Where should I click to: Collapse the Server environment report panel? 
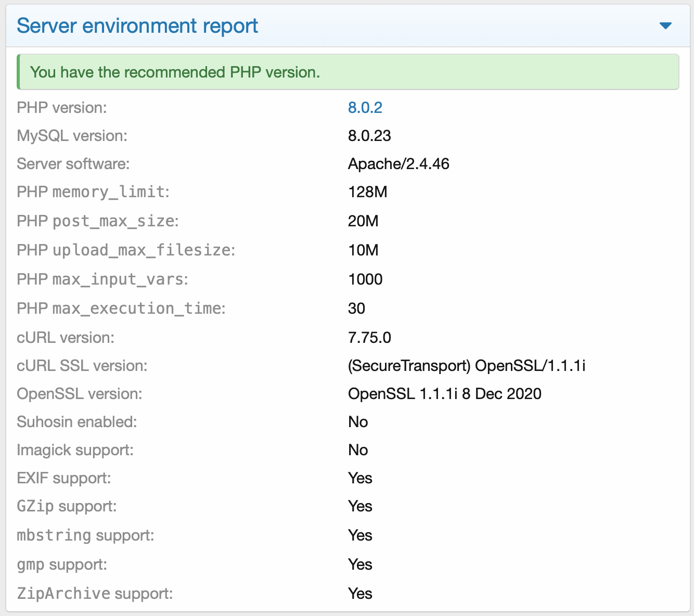pyautogui.click(x=665, y=25)
